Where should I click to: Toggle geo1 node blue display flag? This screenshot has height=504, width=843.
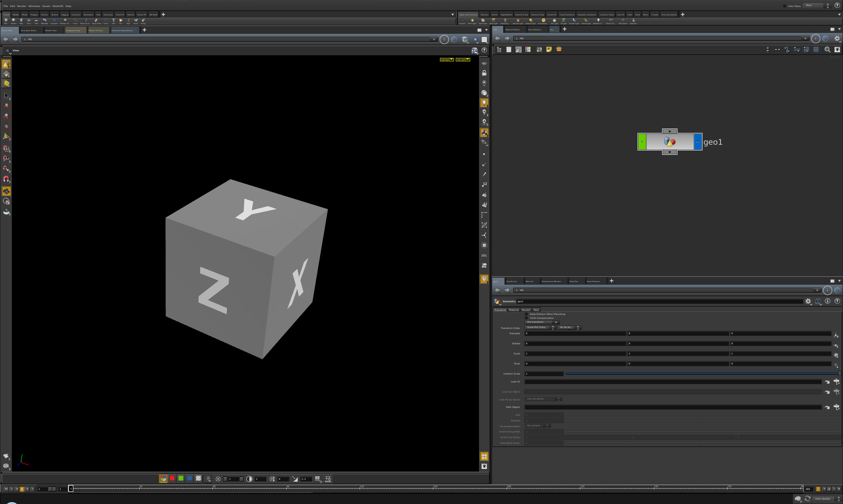(x=698, y=142)
